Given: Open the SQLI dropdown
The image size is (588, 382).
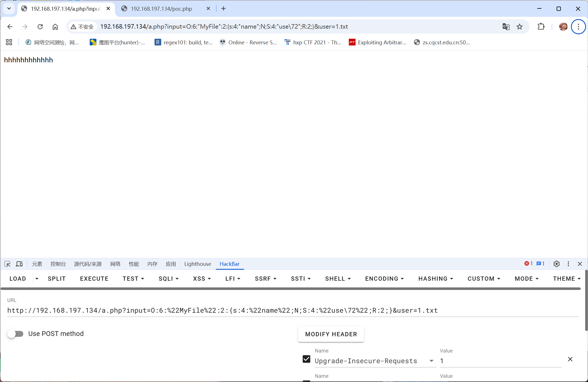Looking at the screenshot, I should coord(169,279).
